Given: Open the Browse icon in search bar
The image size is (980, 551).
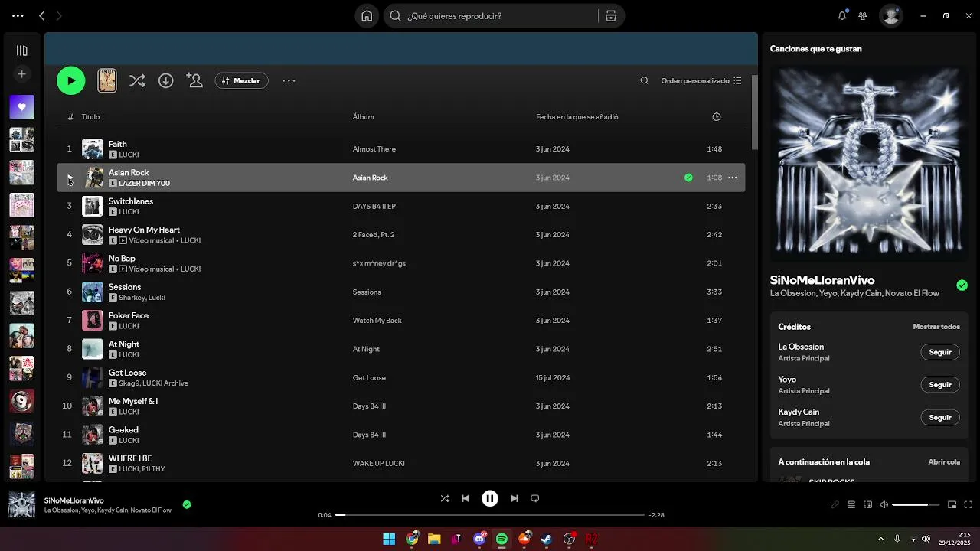Looking at the screenshot, I should 610,16.
